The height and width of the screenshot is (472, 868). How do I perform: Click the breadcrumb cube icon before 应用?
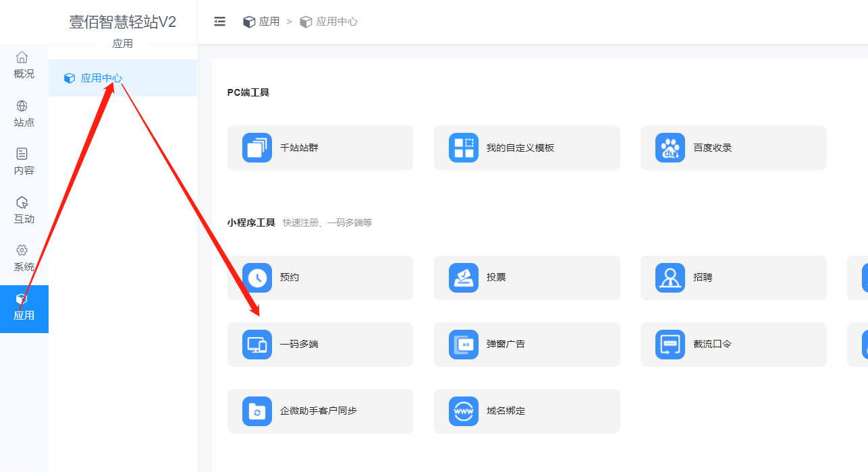[x=249, y=22]
